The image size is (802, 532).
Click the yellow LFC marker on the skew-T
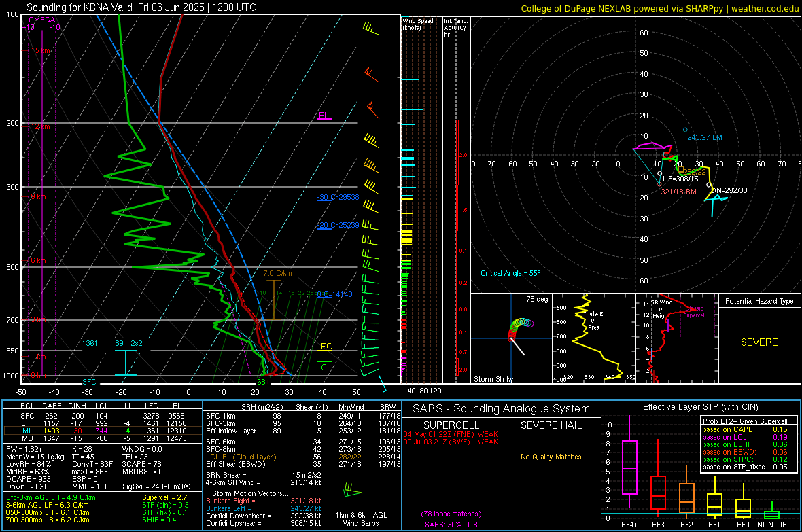[x=324, y=347]
